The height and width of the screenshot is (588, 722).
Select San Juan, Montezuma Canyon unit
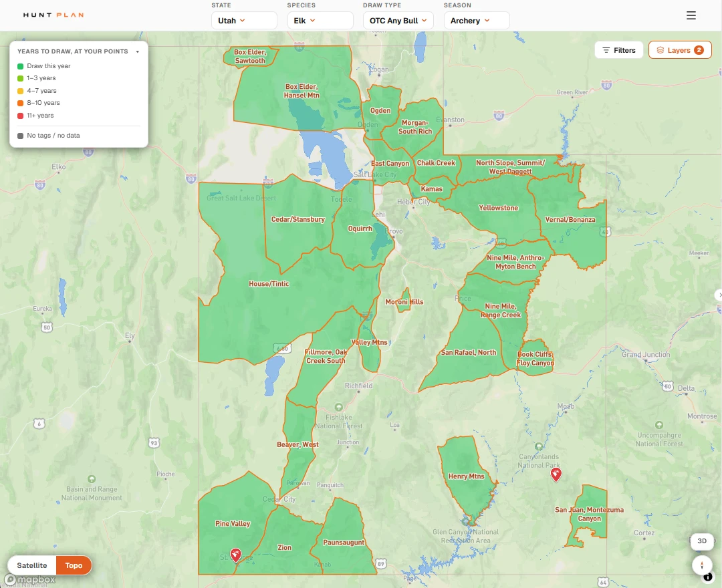pos(589,514)
